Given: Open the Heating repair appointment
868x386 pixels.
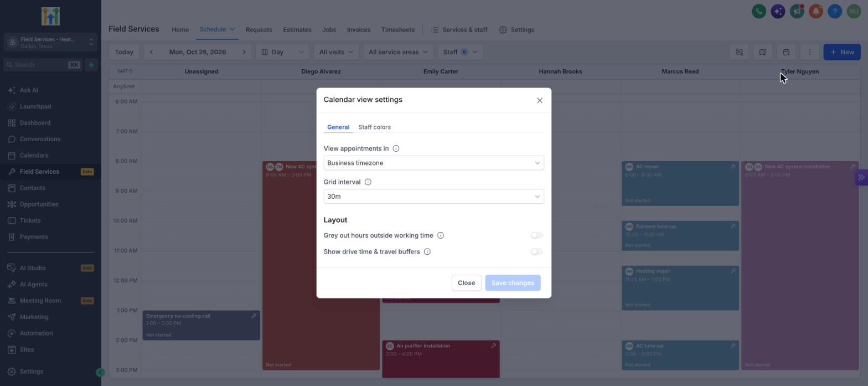Looking at the screenshot, I should click(x=680, y=288).
